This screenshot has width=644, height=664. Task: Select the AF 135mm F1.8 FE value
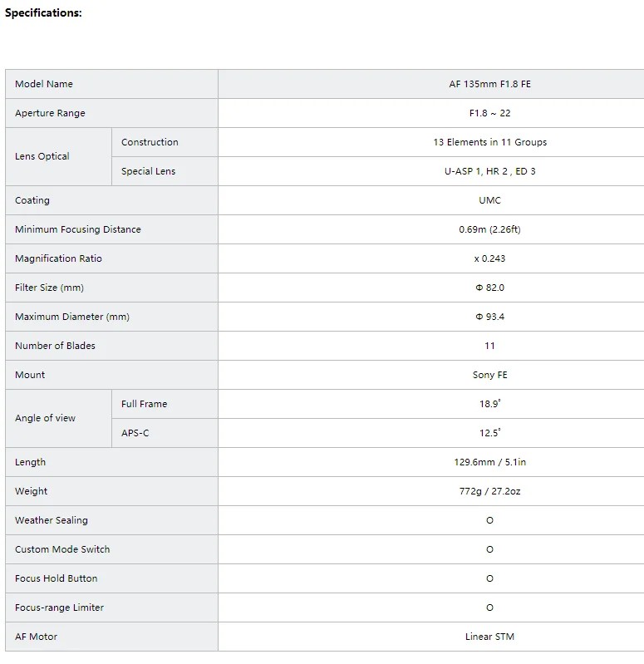tap(489, 84)
